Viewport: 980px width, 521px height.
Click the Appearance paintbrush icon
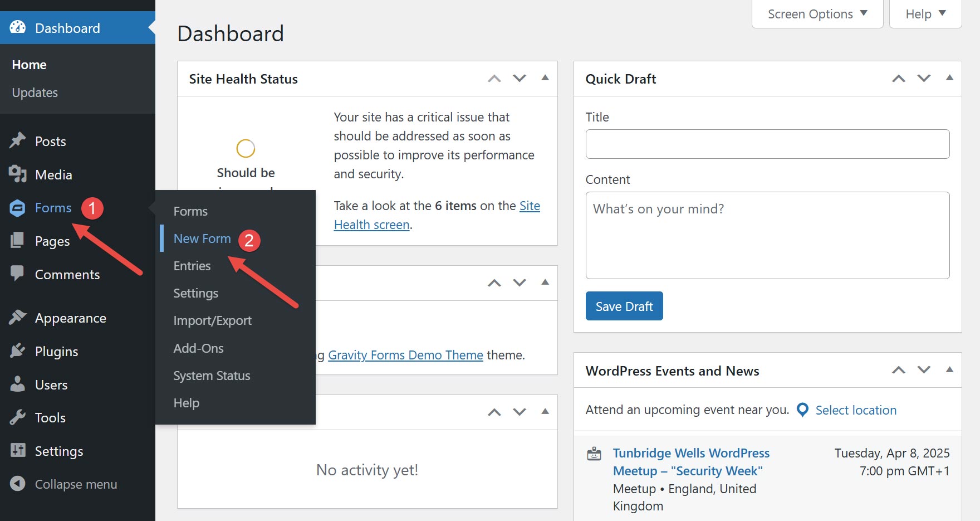tap(18, 318)
